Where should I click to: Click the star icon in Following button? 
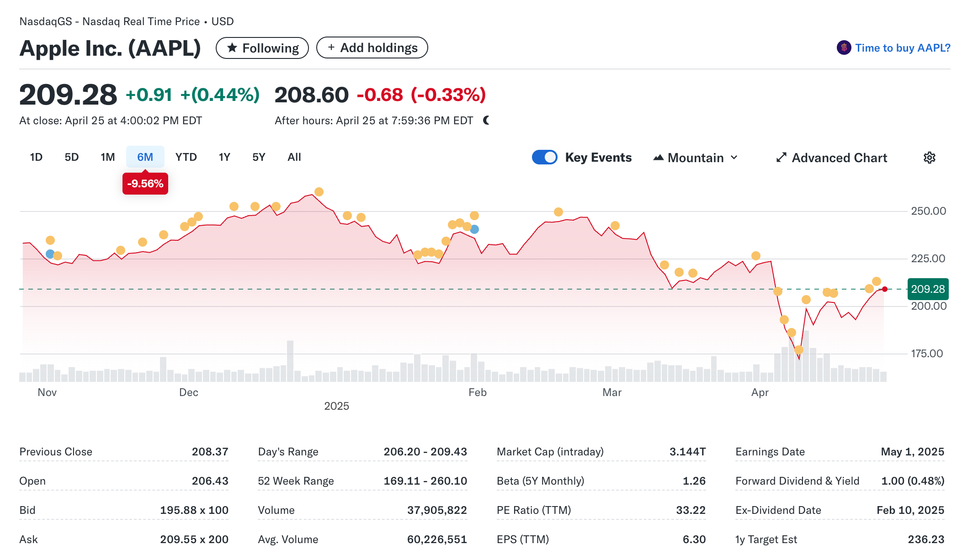tap(232, 48)
